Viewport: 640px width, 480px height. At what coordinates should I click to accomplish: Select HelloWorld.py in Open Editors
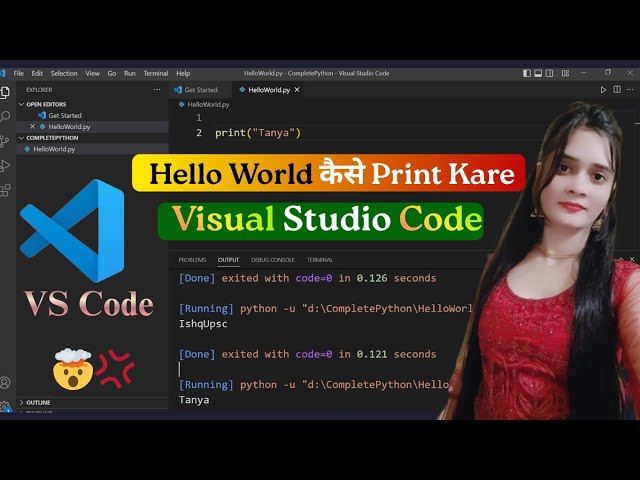point(92,127)
